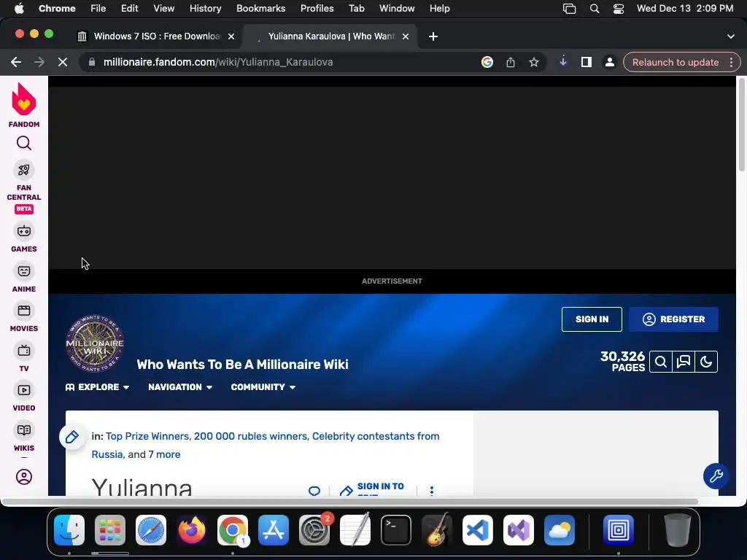Open Finder from the Dock
The height and width of the screenshot is (560, 747).
[69, 529]
